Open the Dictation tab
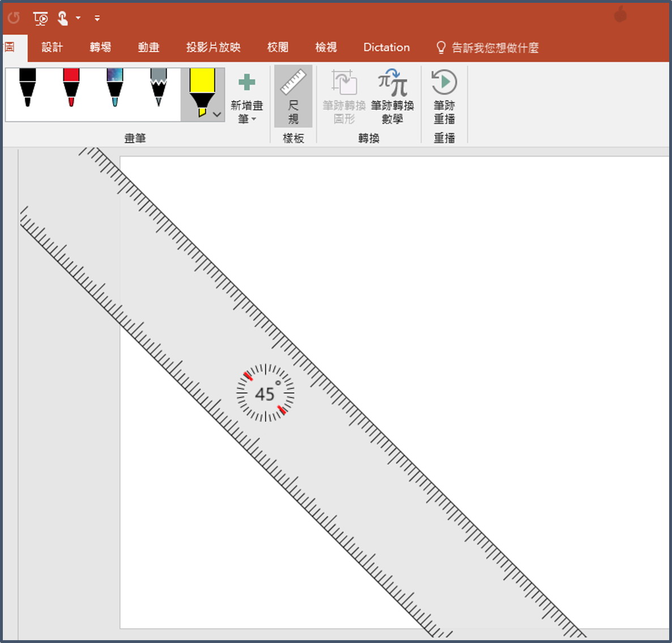This screenshot has width=672, height=643. [387, 47]
